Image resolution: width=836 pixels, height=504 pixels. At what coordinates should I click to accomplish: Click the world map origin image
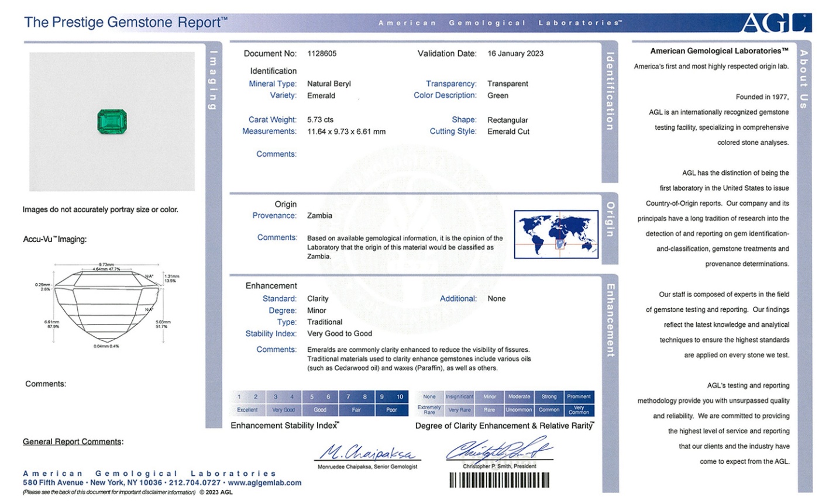(556, 234)
